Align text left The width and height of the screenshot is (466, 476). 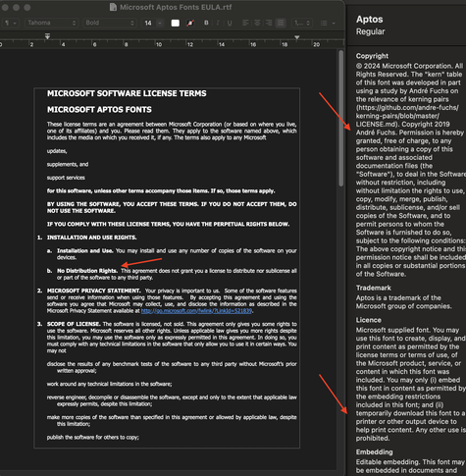[245, 23]
